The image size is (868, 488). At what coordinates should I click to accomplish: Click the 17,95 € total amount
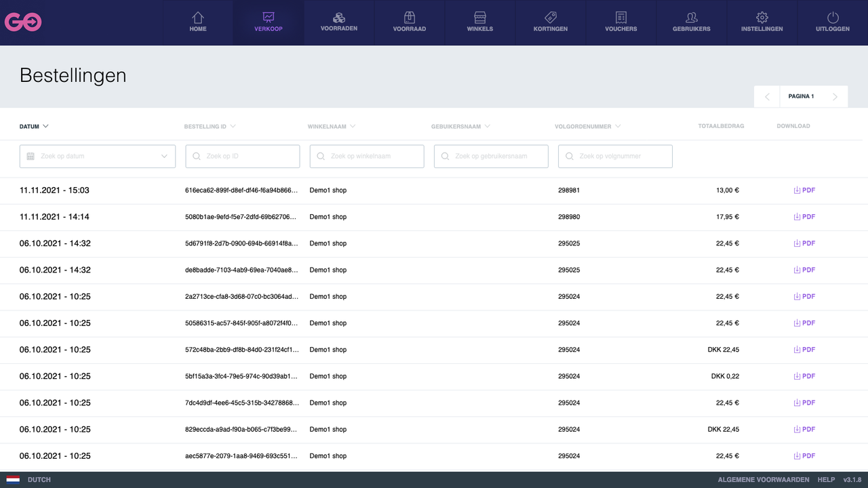(728, 217)
